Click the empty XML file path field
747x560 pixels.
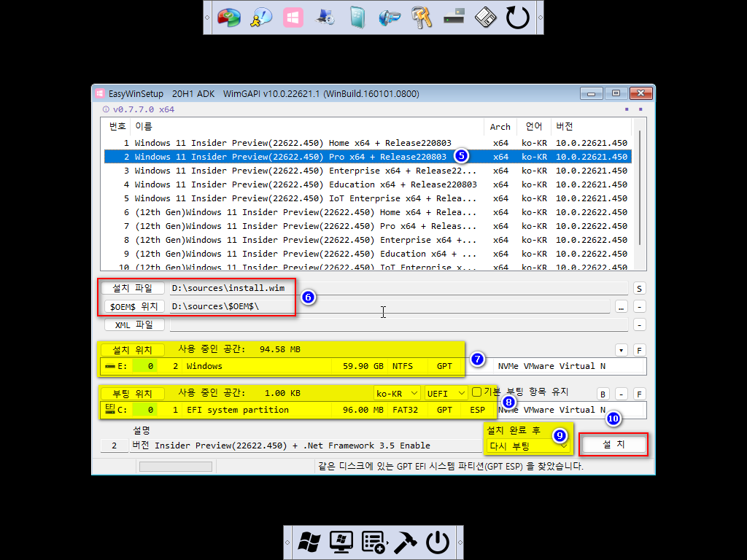coord(399,324)
